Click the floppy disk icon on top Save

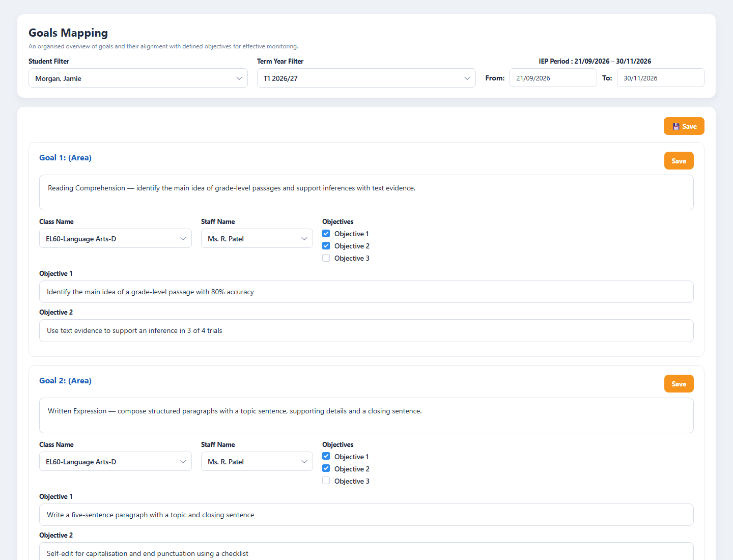(676, 126)
